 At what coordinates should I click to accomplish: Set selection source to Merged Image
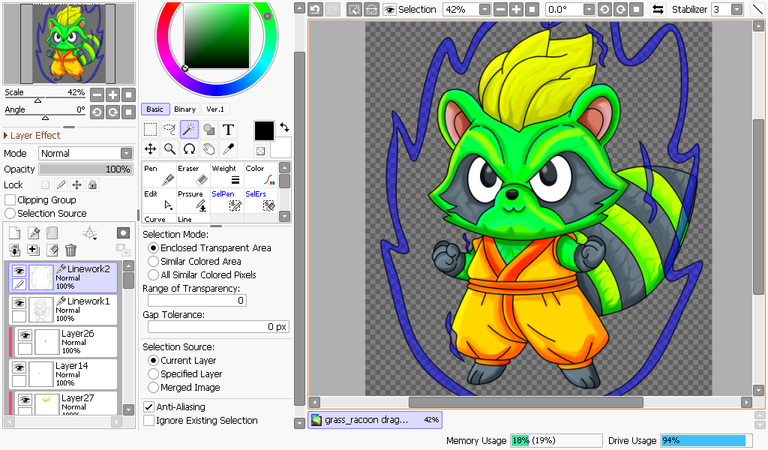153,387
